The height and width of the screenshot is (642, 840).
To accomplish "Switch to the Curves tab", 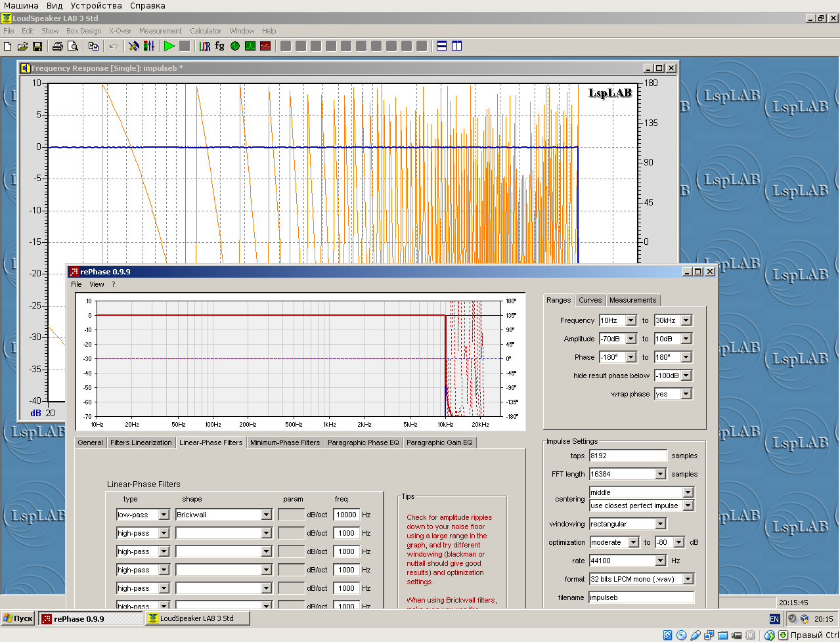I will tap(590, 300).
